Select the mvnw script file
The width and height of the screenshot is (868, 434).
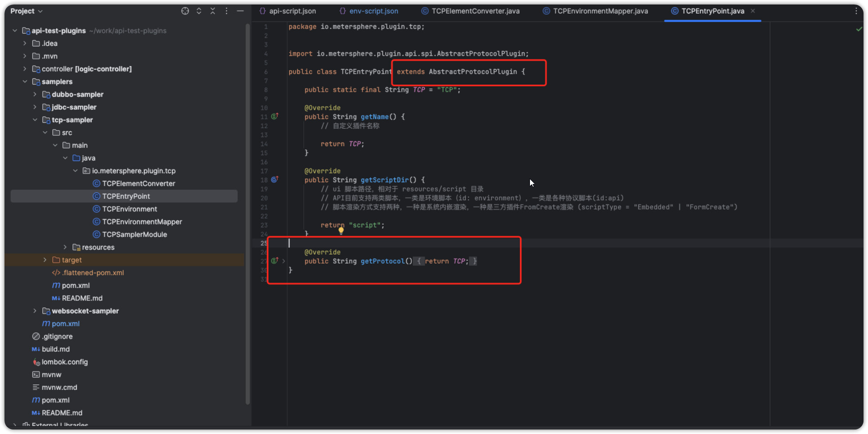[x=46, y=375]
